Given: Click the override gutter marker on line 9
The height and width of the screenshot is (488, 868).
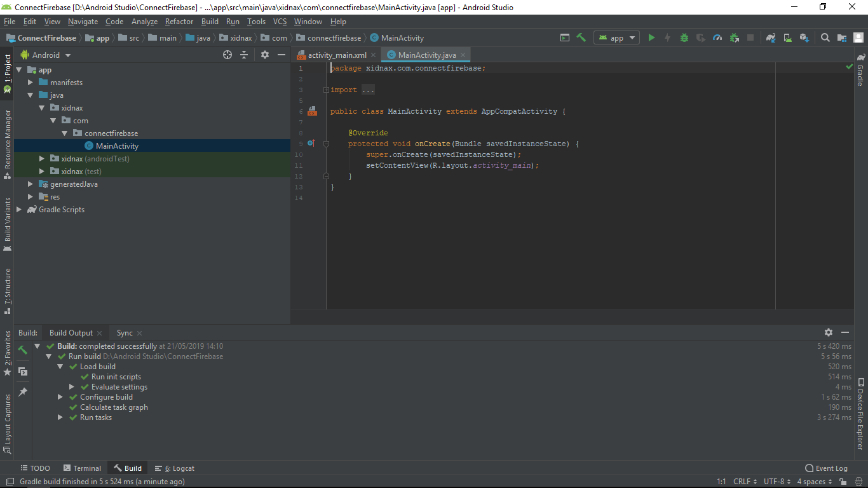Looking at the screenshot, I should click(x=311, y=143).
